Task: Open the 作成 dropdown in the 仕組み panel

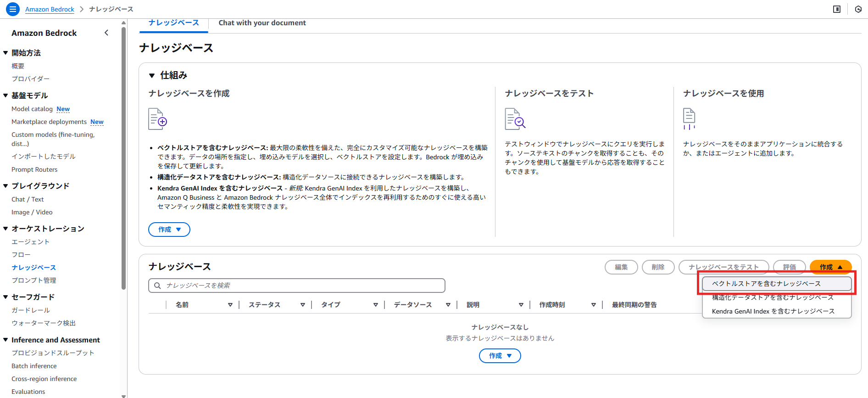Action: [169, 230]
